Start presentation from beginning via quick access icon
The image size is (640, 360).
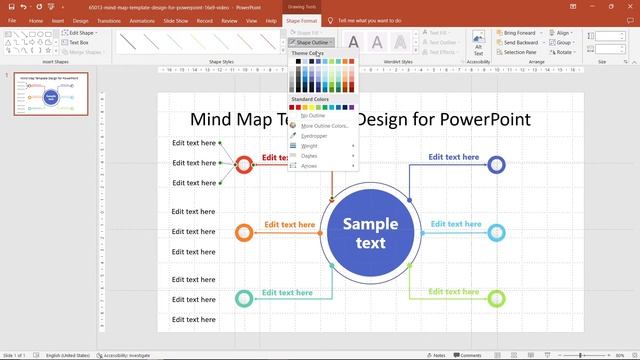[x=51, y=7]
